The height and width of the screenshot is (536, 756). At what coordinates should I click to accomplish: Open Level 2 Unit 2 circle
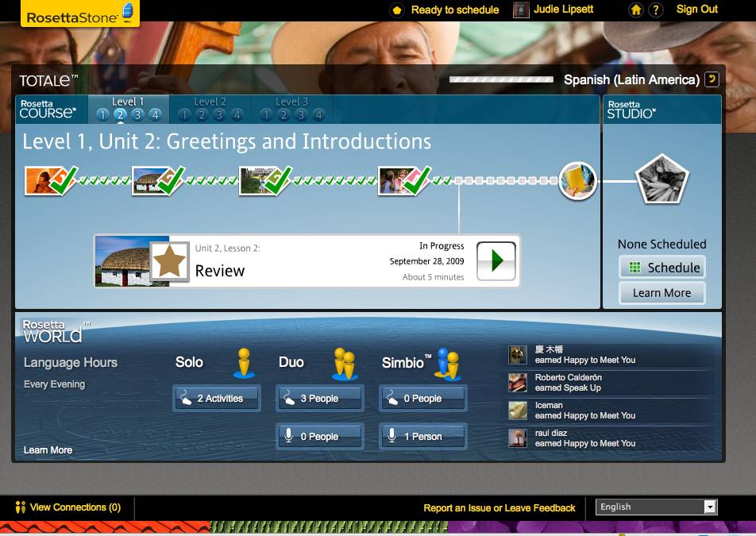(202, 114)
